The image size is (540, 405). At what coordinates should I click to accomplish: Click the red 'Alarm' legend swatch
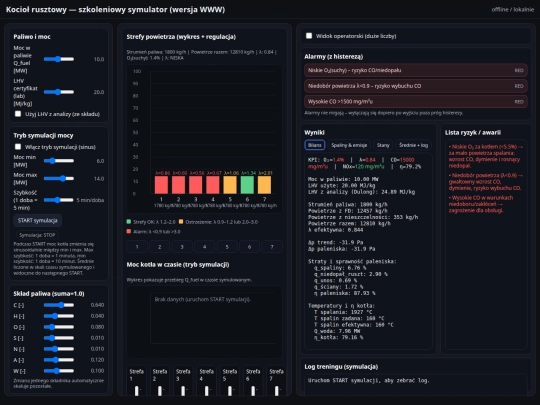(x=129, y=231)
